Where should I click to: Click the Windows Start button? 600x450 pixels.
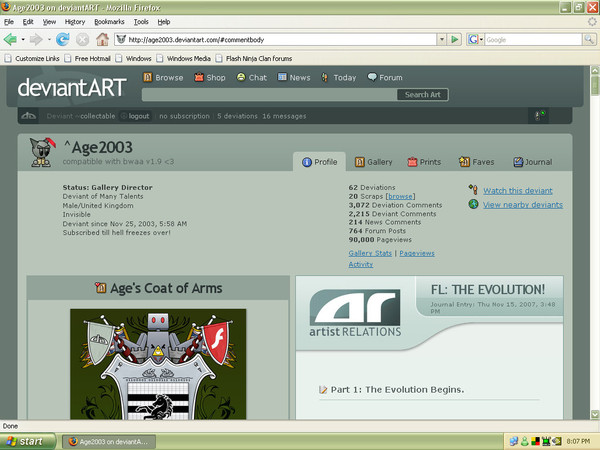(x=27, y=441)
